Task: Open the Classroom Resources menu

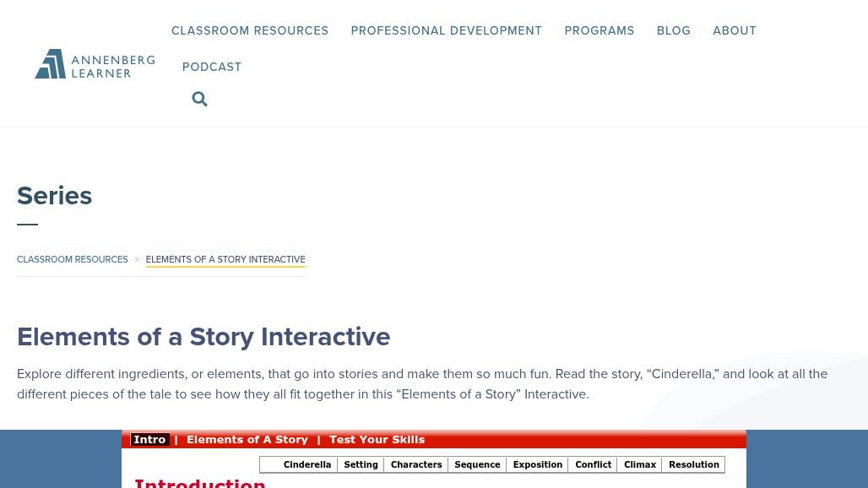Action: point(250,30)
